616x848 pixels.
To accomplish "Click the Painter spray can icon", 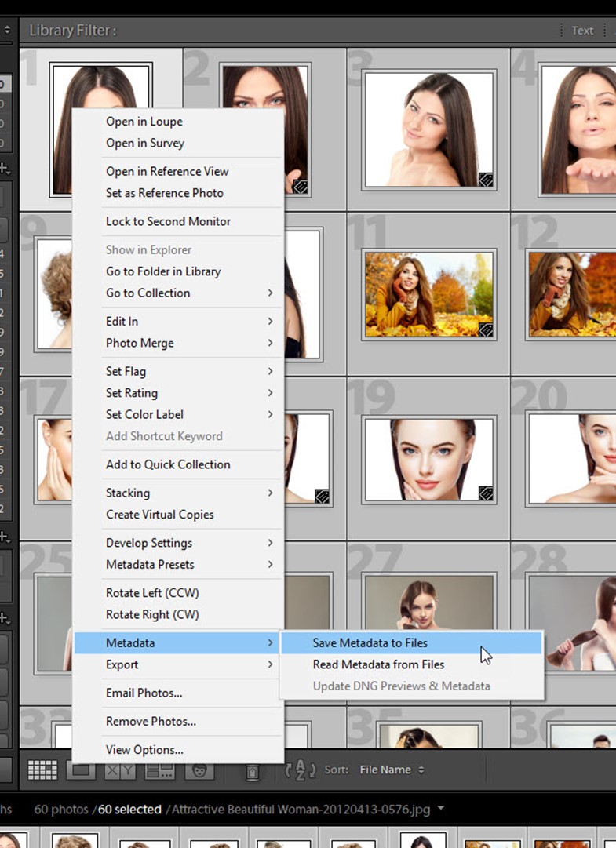I will [252, 772].
